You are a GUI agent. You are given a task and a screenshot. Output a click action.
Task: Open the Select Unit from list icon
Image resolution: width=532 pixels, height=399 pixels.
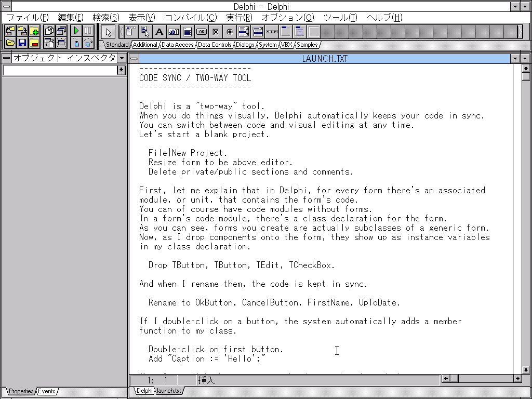(49, 31)
